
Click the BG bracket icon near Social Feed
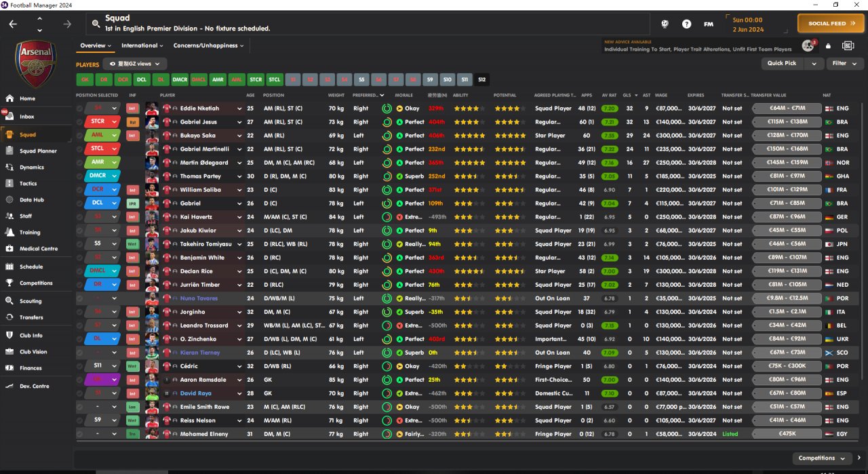point(848,45)
